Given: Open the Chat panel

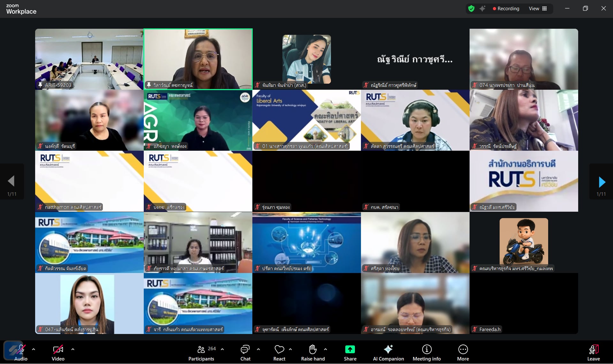Looking at the screenshot, I should 245,352.
